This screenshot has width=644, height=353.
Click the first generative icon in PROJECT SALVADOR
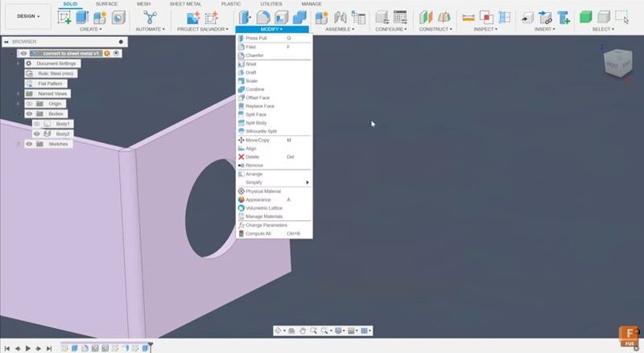point(193,17)
